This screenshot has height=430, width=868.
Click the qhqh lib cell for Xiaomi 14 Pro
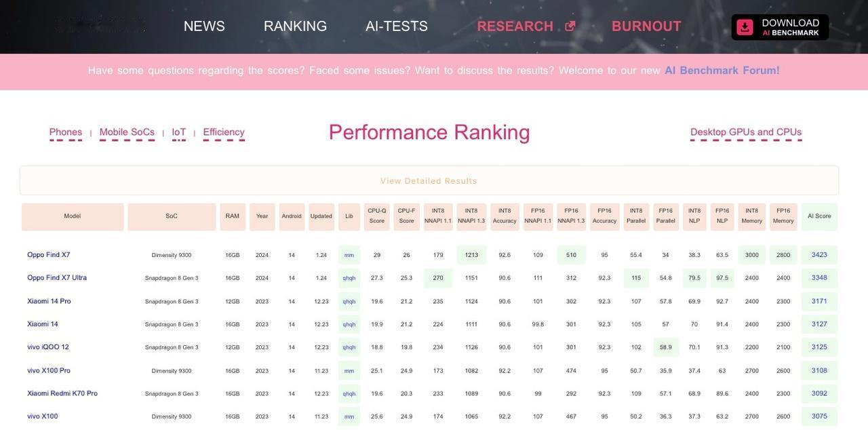349,301
